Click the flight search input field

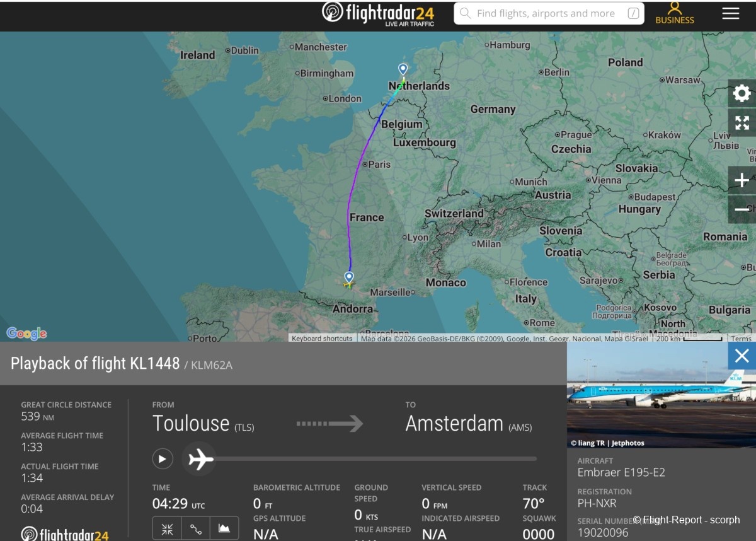(x=545, y=13)
